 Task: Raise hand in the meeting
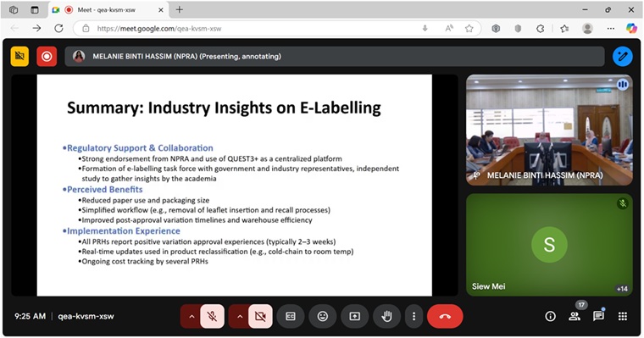pos(386,316)
